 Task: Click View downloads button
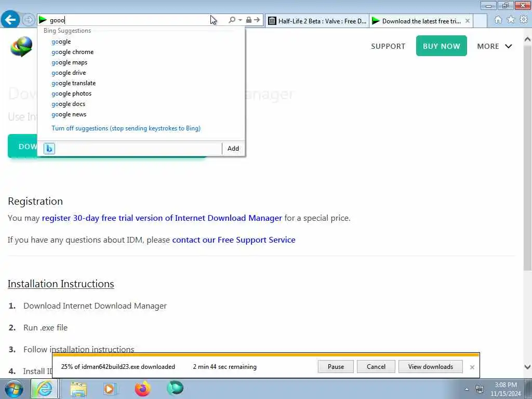point(431,367)
